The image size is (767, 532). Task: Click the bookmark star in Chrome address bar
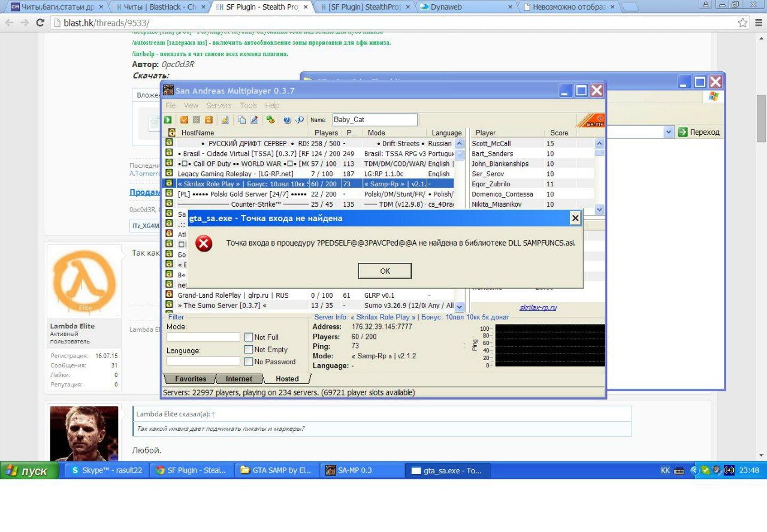743,23
